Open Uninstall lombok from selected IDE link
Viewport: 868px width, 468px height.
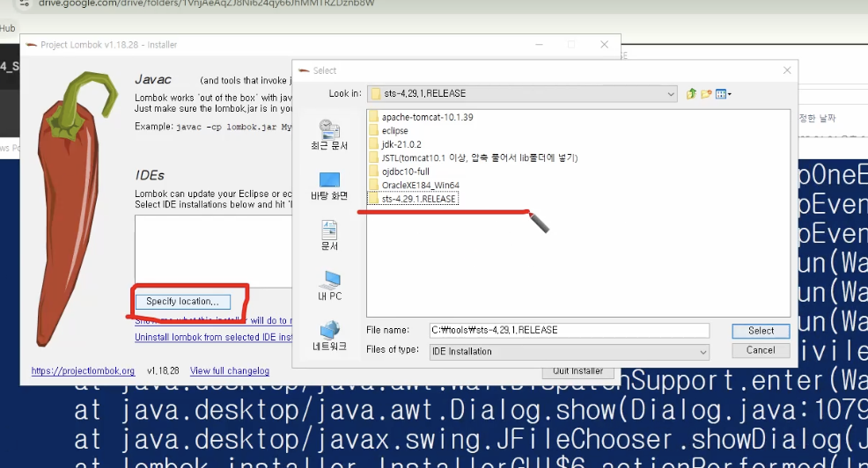point(214,337)
